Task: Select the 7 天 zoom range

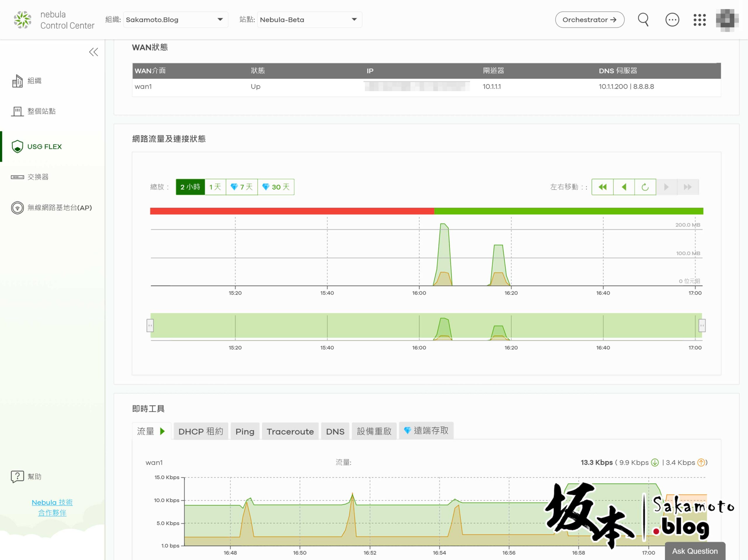Action: (242, 187)
